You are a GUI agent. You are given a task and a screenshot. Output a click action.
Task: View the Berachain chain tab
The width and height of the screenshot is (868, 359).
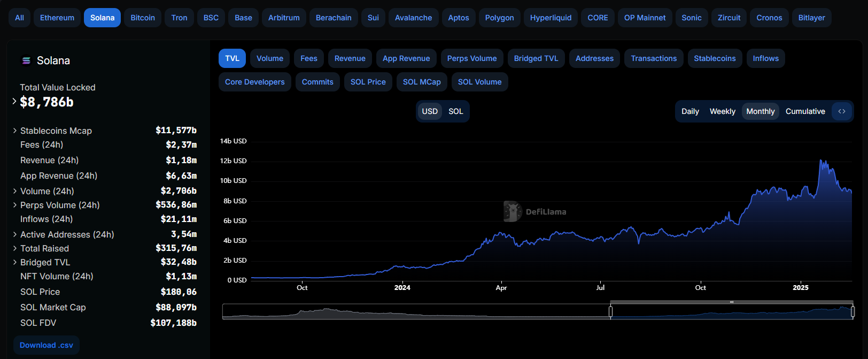tap(334, 18)
